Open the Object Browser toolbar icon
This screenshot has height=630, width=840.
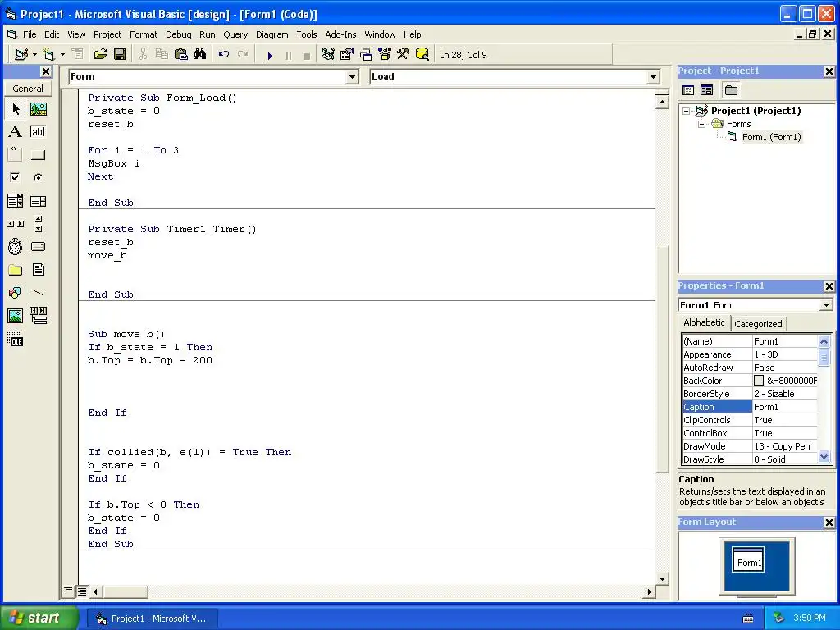385,55
